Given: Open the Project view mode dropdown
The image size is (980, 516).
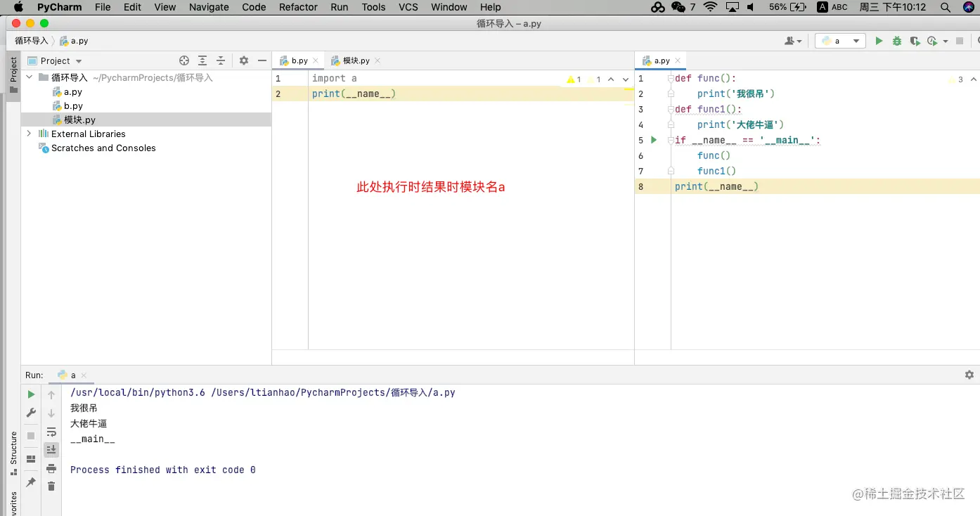Looking at the screenshot, I should coord(79,61).
